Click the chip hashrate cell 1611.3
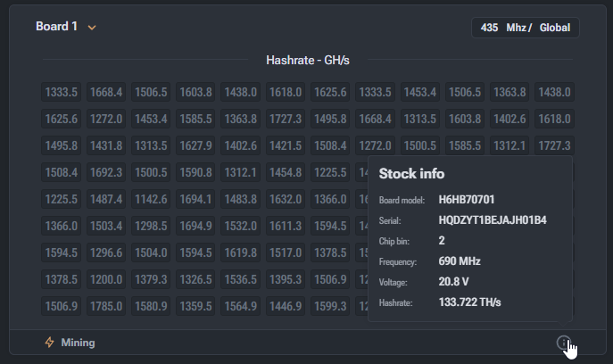613x364 pixels. pos(286,226)
